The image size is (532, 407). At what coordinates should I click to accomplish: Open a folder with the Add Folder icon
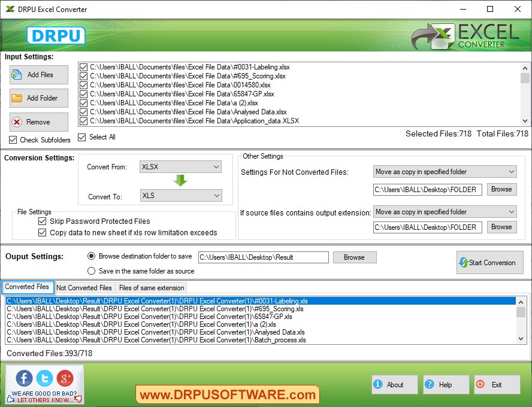tap(18, 98)
